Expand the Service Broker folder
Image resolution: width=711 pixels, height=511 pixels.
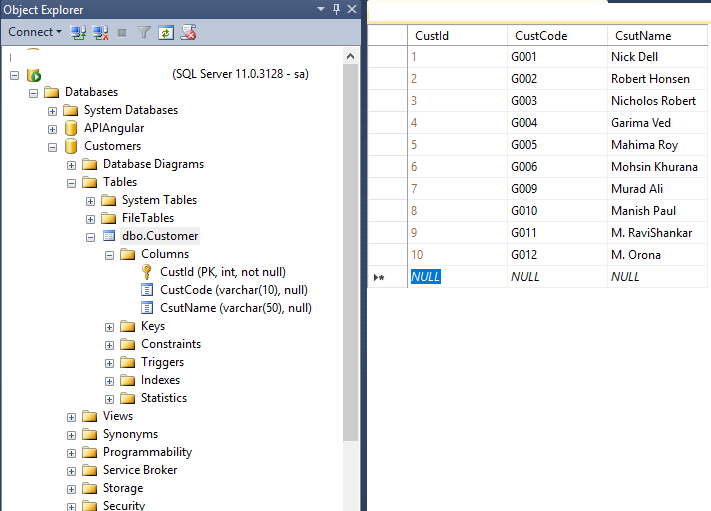[x=71, y=471]
